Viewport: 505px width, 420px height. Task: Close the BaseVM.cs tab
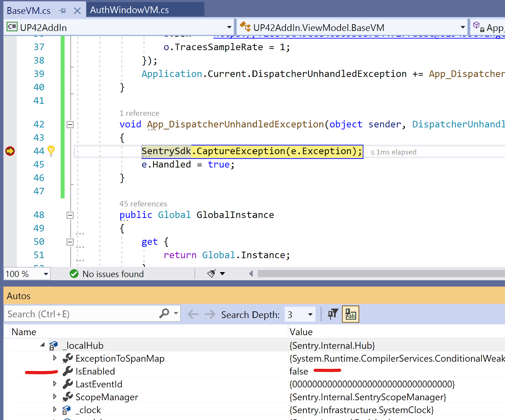click(77, 11)
